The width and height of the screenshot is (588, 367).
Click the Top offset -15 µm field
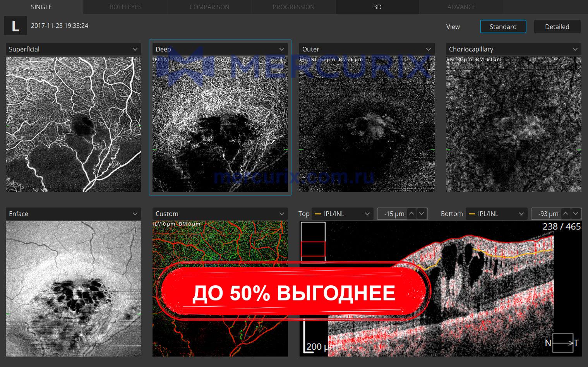click(392, 214)
